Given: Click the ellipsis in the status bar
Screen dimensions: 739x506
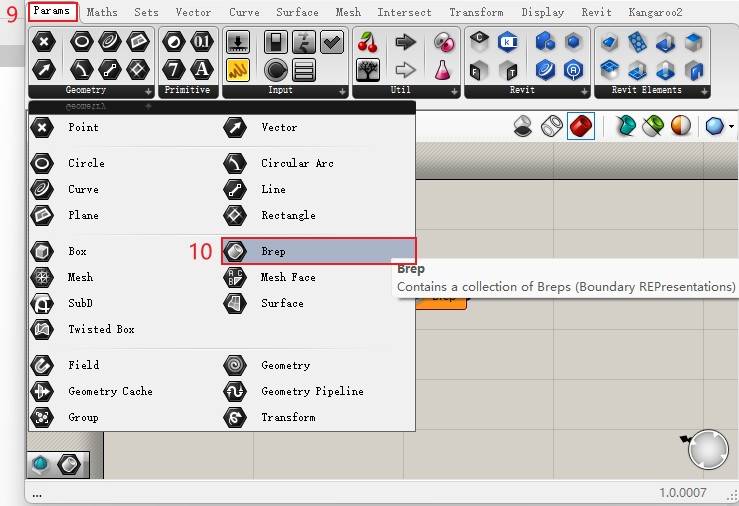Looking at the screenshot, I should (37, 495).
